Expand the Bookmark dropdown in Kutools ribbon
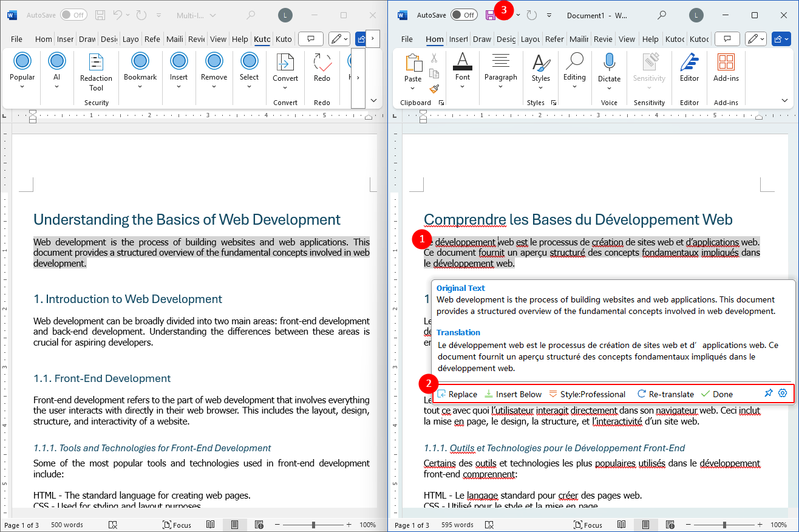 (140, 86)
